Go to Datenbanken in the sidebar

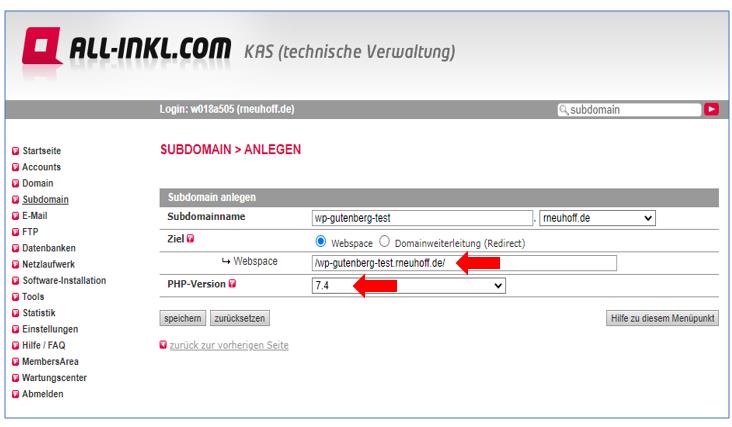(49, 248)
